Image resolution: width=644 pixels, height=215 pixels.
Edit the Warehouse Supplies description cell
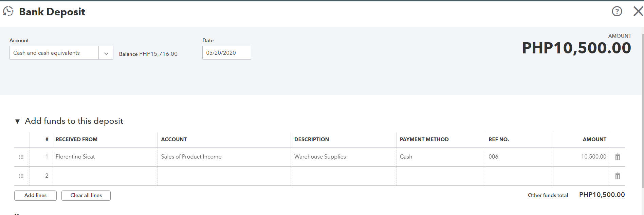[x=320, y=156]
